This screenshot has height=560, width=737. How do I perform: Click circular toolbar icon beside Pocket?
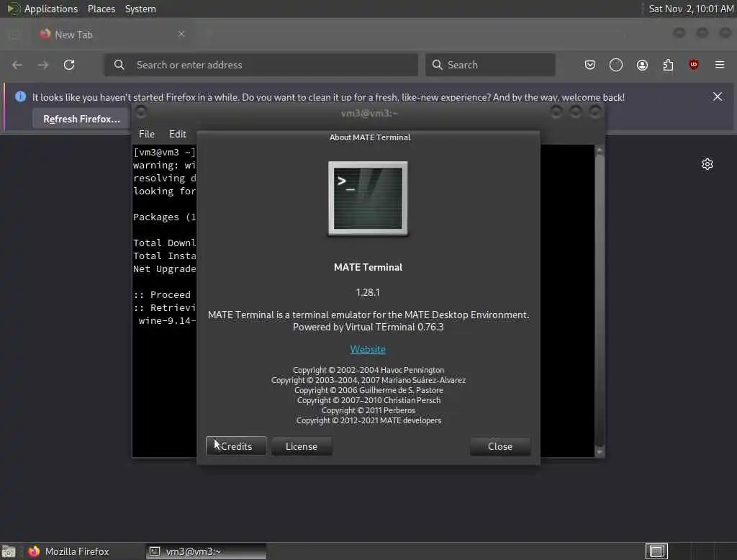616,65
